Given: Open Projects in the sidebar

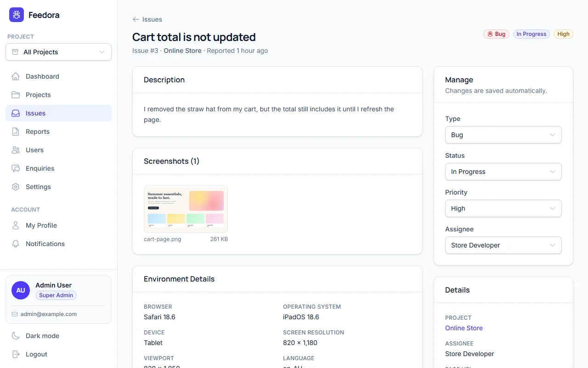Looking at the screenshot, I should tap(58, 95).
